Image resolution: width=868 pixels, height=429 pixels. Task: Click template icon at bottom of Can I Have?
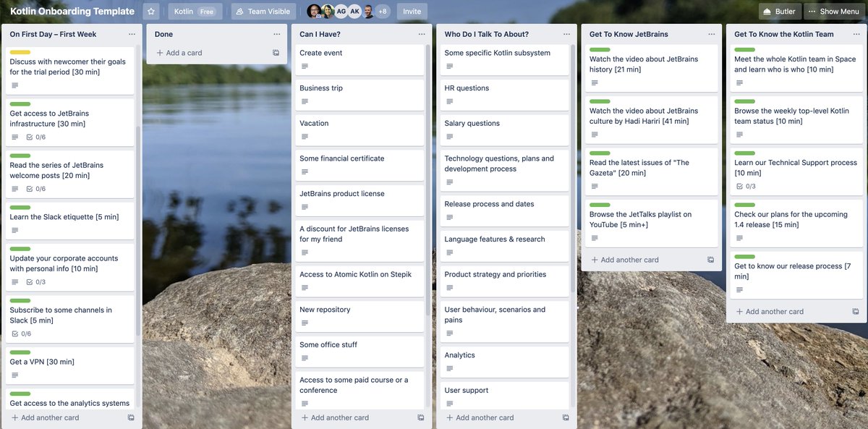point(421,417)
